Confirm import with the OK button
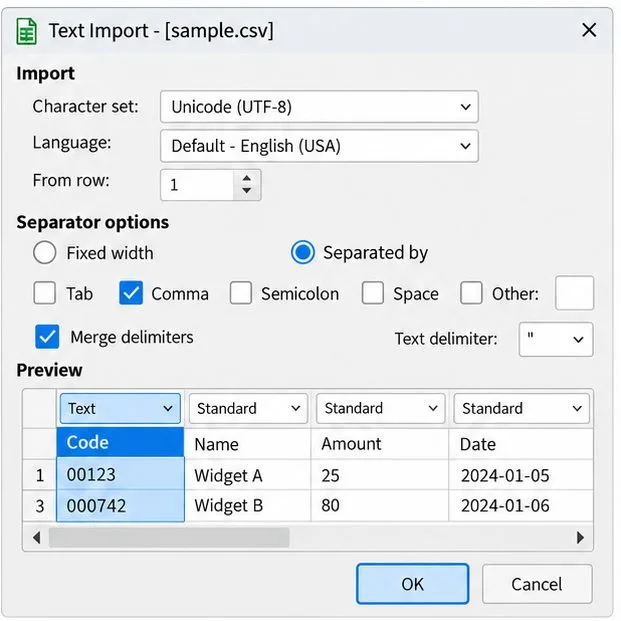Viewport: 621px width, 621px height. (x=412, y=584)
